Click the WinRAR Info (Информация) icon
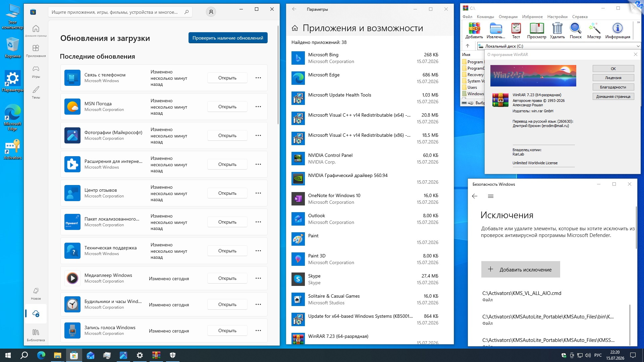Screen dimensions: 644x362 (618, 31)
